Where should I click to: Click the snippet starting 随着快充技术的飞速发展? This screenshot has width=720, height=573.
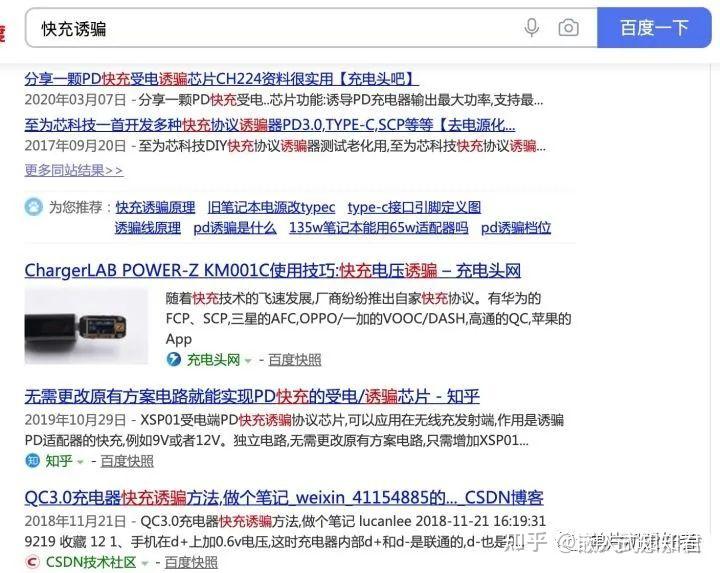pos(368,319)
